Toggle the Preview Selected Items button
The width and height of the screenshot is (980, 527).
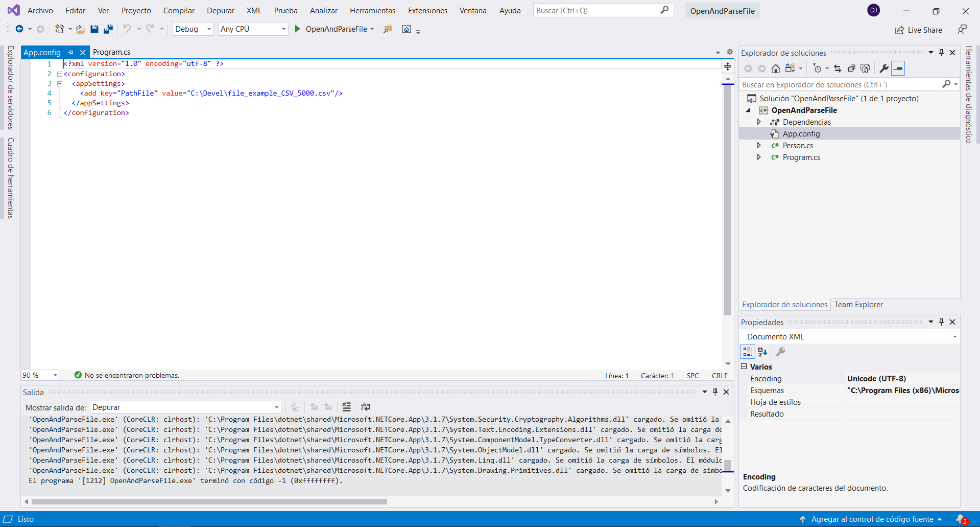[898, 68]
